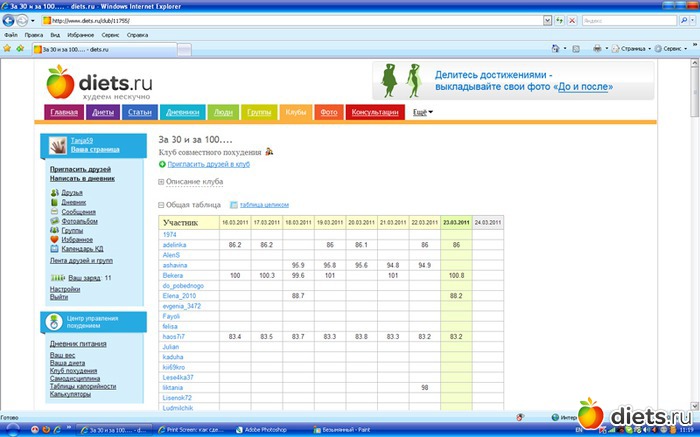
Task: Open participant haos7i7 profile link
Action: tap(175, 337)
